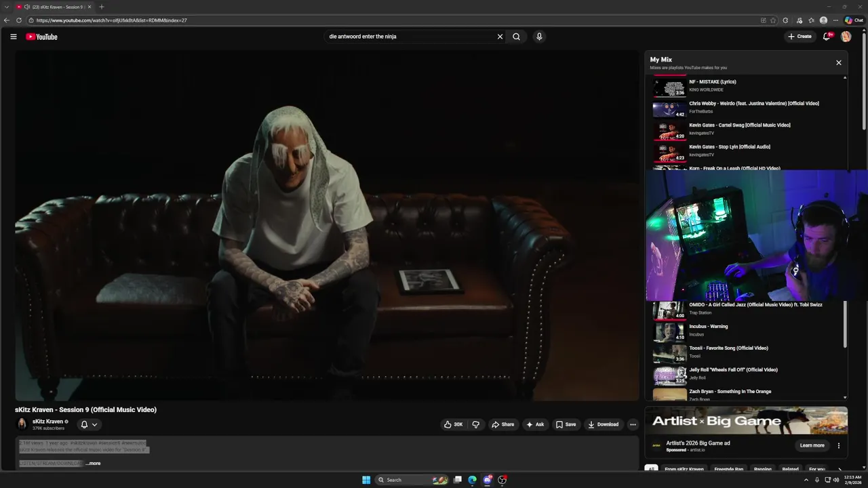Open the YouTube hamburger guide menu

pos(13,37)
